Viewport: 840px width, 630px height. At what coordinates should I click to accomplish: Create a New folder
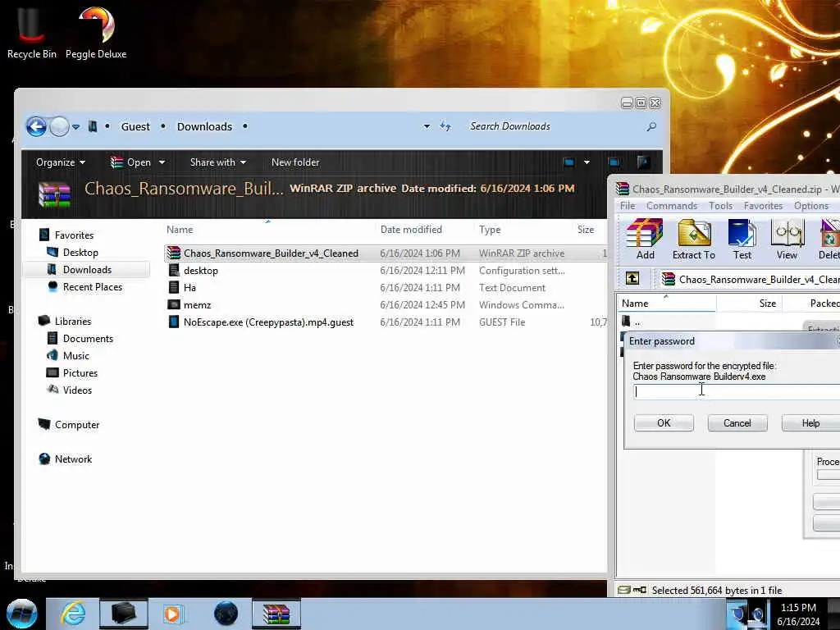click(295, 162)
